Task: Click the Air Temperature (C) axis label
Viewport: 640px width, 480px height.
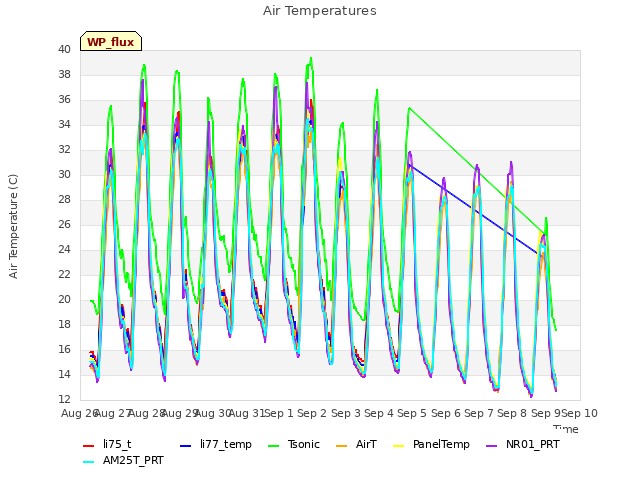Action: pos(13,226)
